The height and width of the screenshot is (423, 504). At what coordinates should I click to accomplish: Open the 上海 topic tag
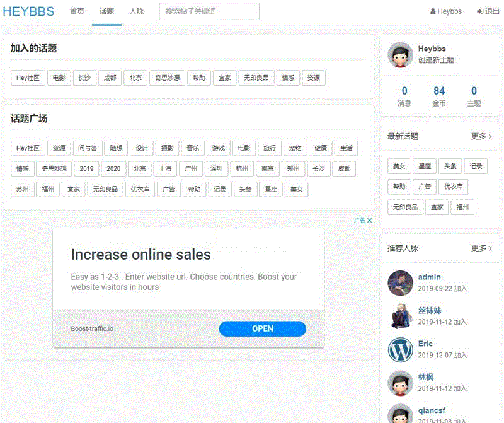coord(165,169)
